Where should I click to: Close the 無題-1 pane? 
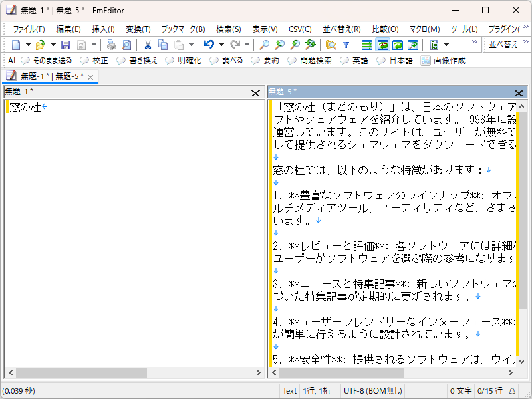click(255, 93)
